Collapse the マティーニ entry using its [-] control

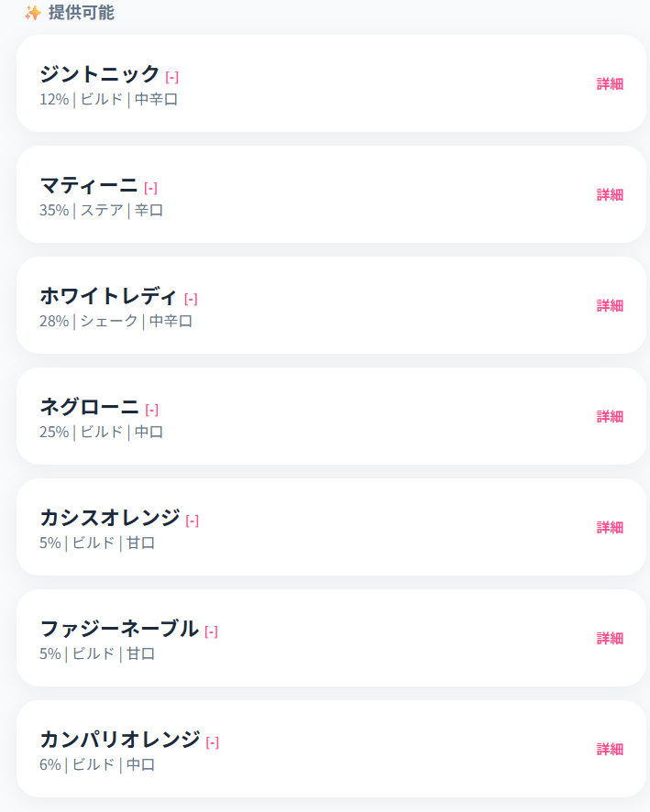pyautogui.click(x=151, y=186)
